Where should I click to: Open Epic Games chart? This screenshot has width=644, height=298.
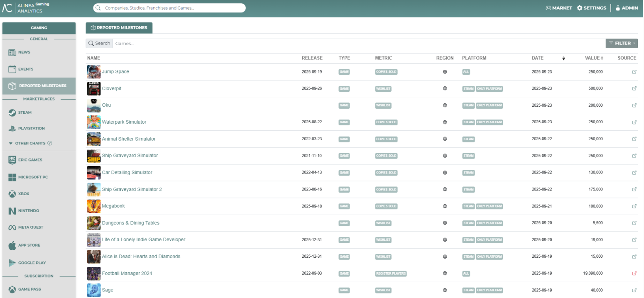39,160
